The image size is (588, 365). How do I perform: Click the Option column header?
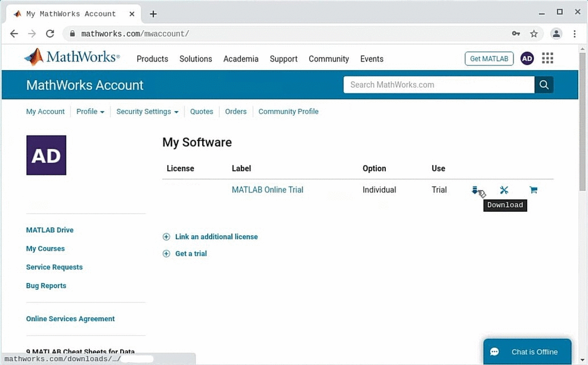374,169
